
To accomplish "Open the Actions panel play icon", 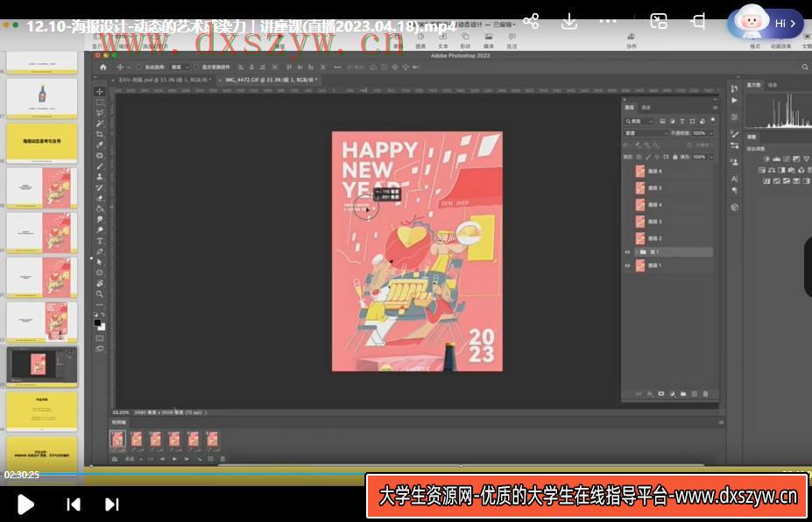I will [x=734, y=101].
